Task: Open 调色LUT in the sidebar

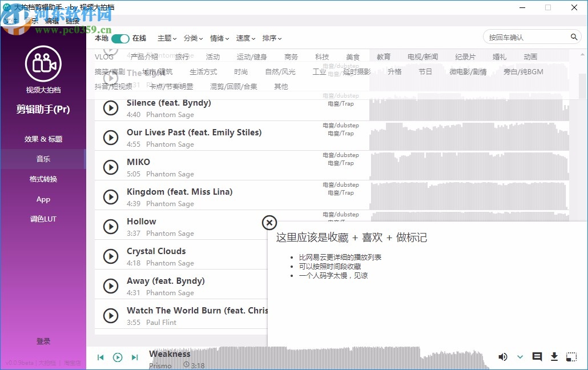Action: [x=43, y=219]
